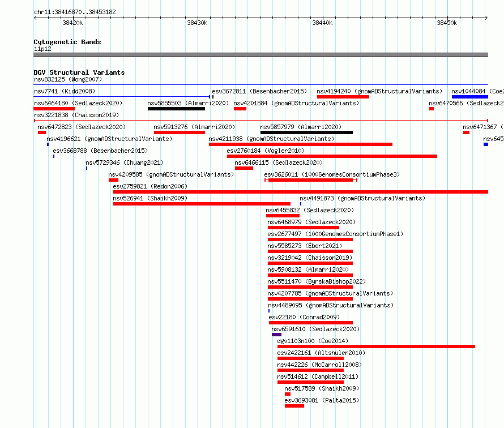Click red bar under esv2760184 (Vogler2010)

(x=332, y=156)
